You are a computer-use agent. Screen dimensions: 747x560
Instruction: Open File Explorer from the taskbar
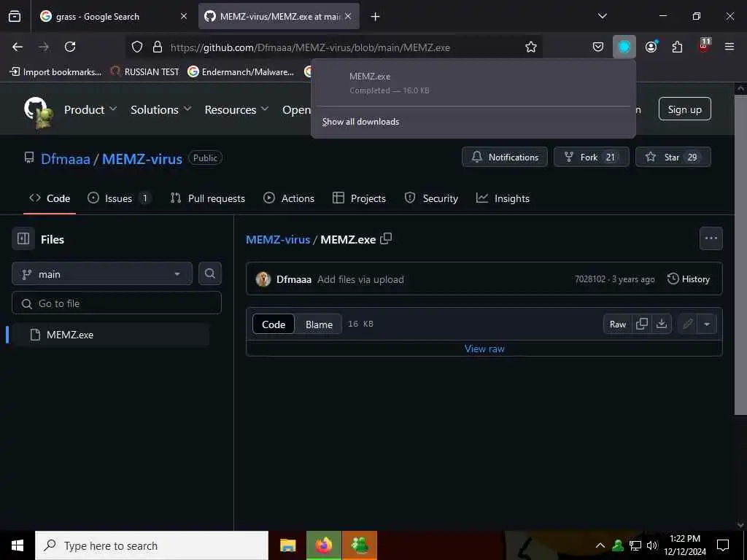click(287, 545)
